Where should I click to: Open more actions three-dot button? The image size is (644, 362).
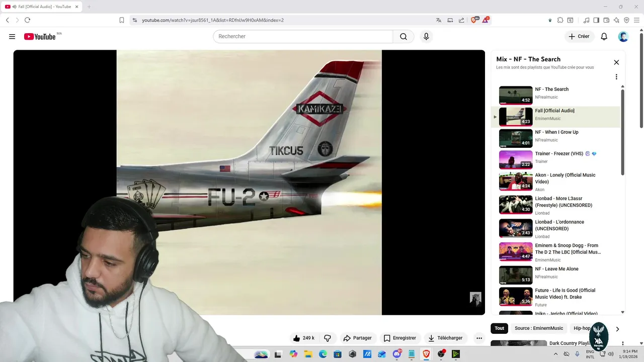pos(479,338)
